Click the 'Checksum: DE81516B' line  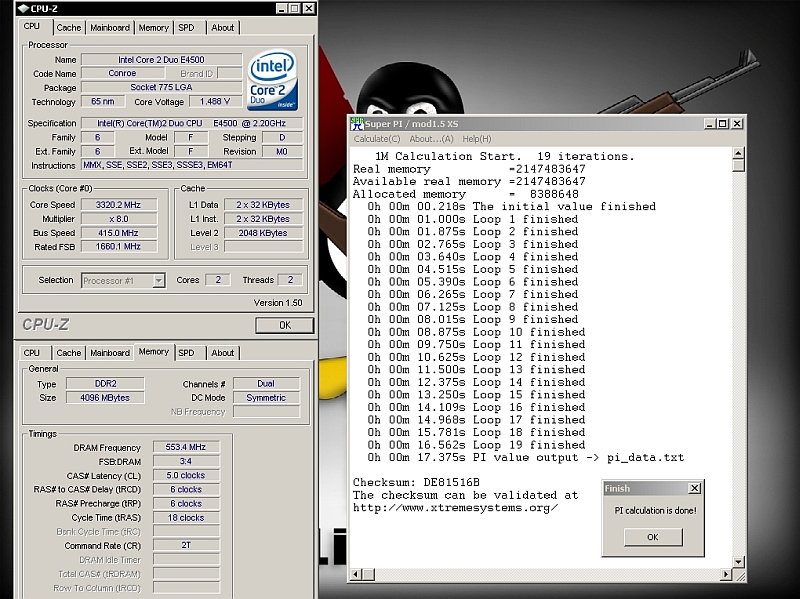click(416, 482)
